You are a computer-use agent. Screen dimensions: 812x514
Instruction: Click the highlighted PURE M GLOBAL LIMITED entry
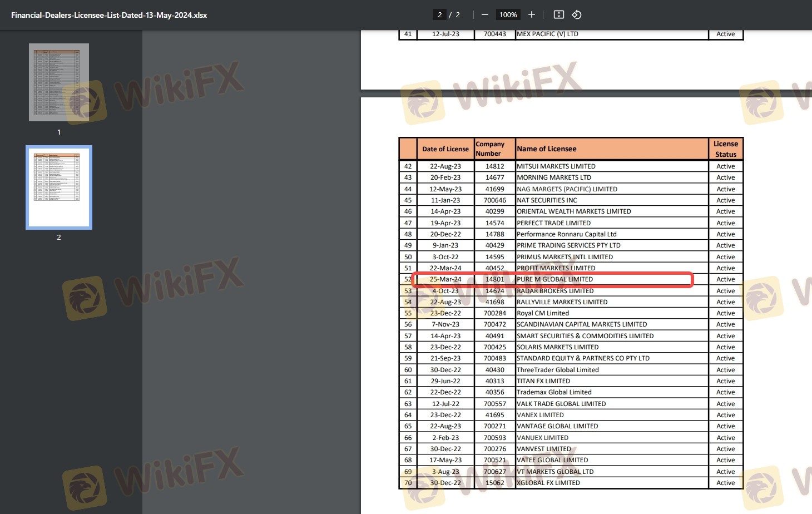(x=554, y=279)
